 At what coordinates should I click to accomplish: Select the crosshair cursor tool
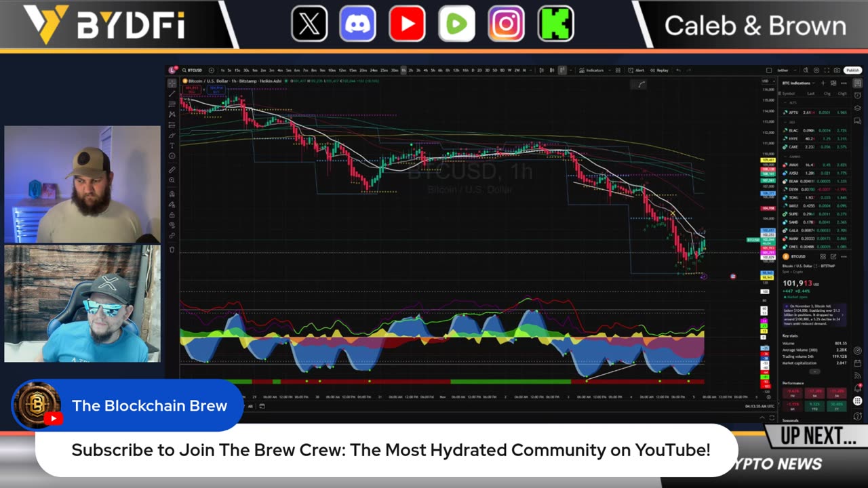(172, 83)
